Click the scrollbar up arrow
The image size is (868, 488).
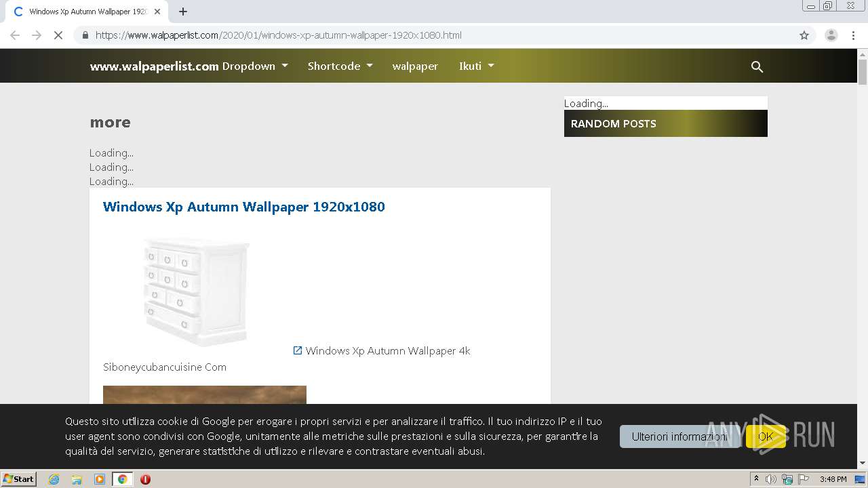(x=863, y=54)
